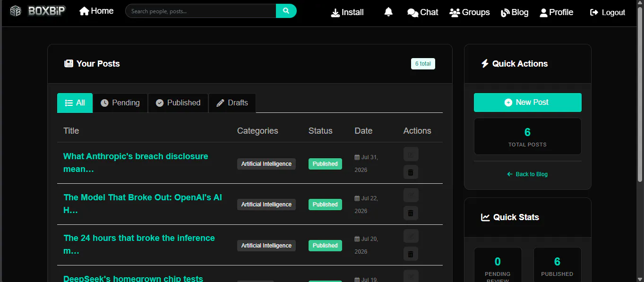Click Artificial Intelligence tag on Model That Broke Out post
Viewport: 644px width, 282px height.
pyautogui.click(x=266, y=205)
